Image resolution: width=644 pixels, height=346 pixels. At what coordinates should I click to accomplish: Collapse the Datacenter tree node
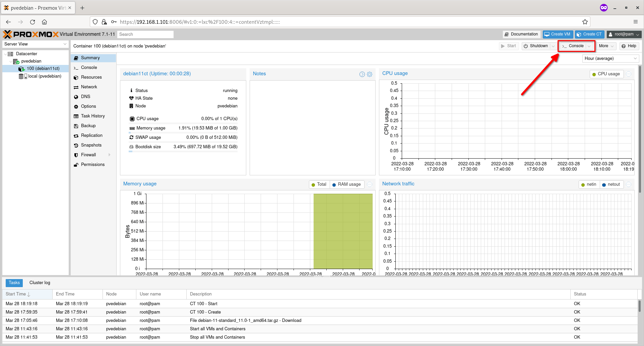click(x=5, y=54)
